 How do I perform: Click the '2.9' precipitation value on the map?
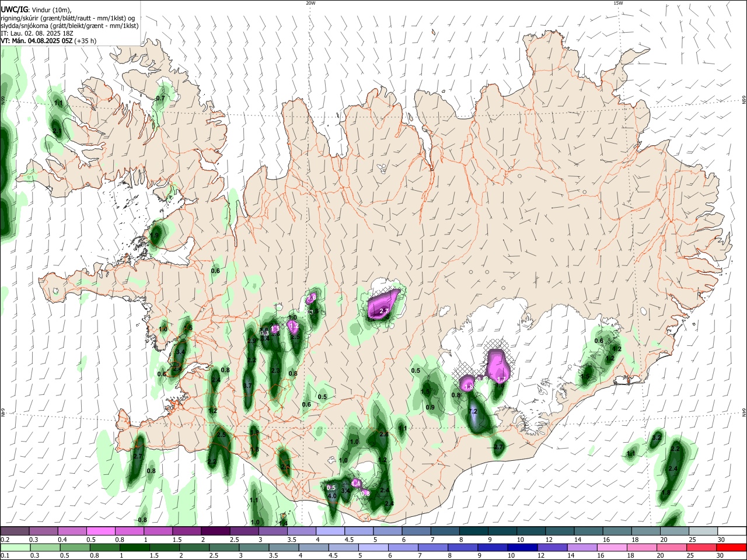coord(252,341)
